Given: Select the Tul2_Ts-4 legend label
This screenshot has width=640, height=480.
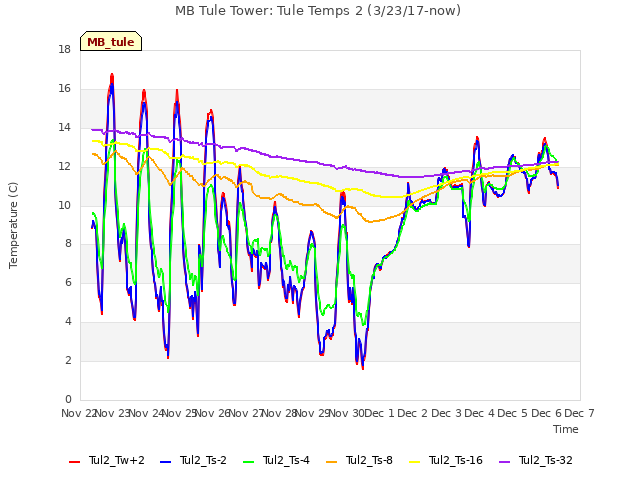Looking at the screenshot, I should (287, 460).
